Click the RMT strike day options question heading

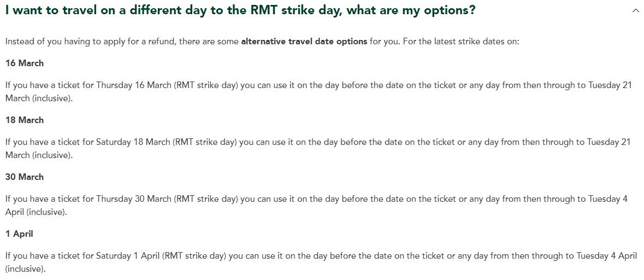click(x=240, y=11)
